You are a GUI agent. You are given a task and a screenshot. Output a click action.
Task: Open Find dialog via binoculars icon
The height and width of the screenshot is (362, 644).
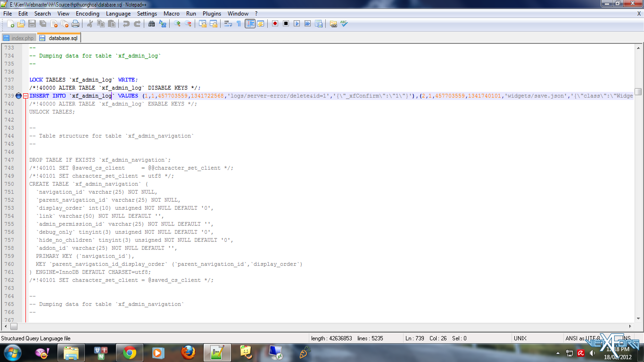point(151,24)
